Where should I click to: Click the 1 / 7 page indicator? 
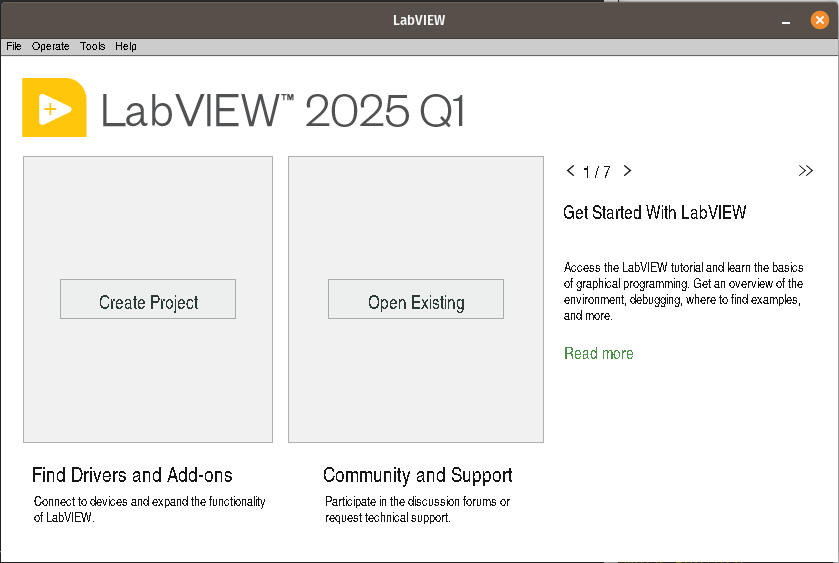click(x=597, y=172)
